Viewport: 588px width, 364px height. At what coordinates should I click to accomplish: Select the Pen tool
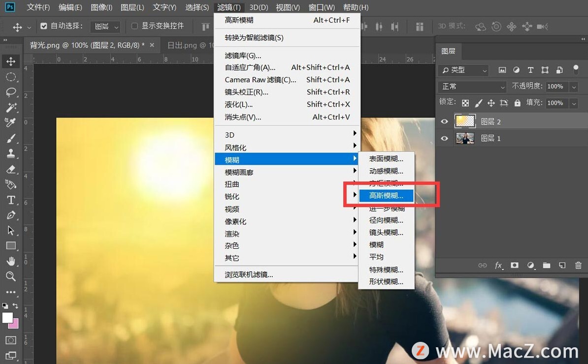(x=11, y=215)
